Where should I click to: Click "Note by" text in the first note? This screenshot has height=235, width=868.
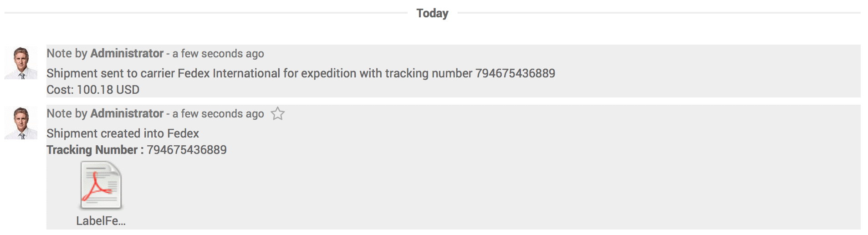click(66, 53)
